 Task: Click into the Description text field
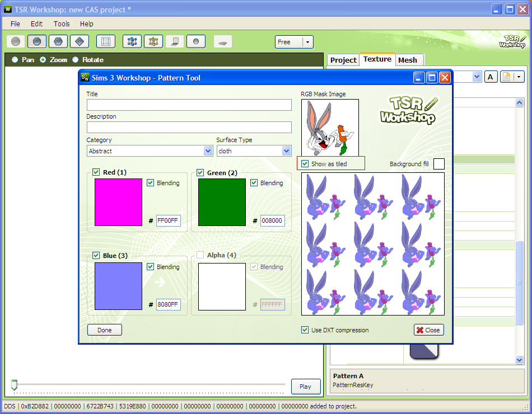tap(189, 127)
